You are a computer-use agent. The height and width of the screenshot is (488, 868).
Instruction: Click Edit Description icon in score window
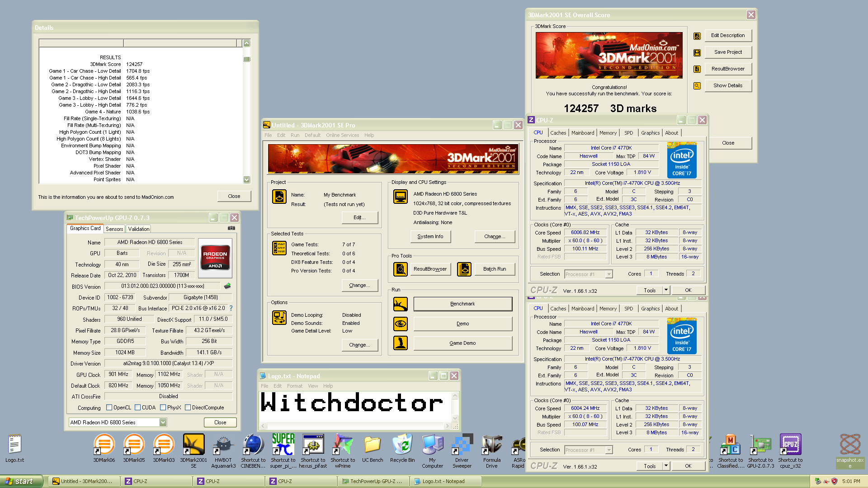point(697,36)
